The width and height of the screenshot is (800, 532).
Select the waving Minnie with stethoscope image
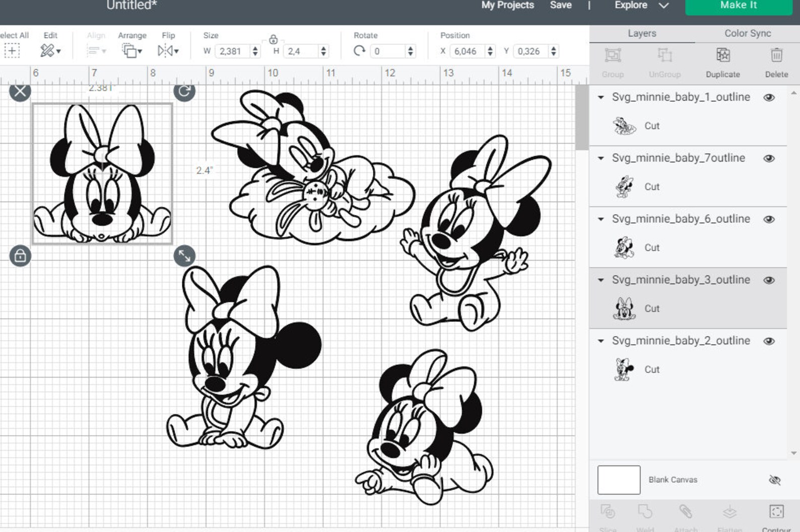click(476, 233)
